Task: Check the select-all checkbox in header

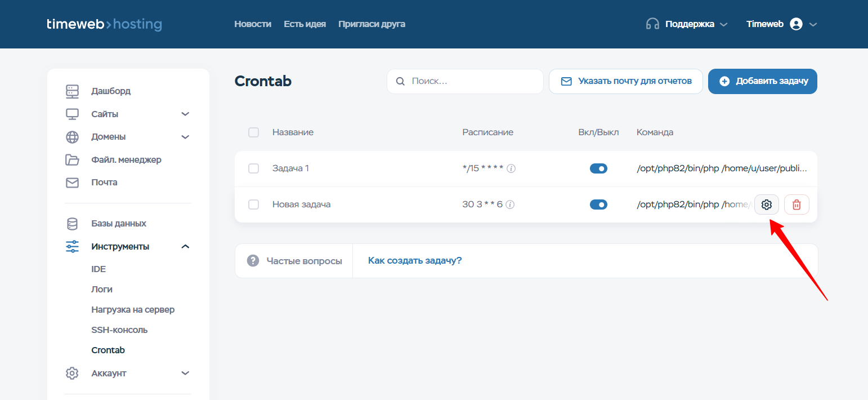Action: tap(253, 132)
